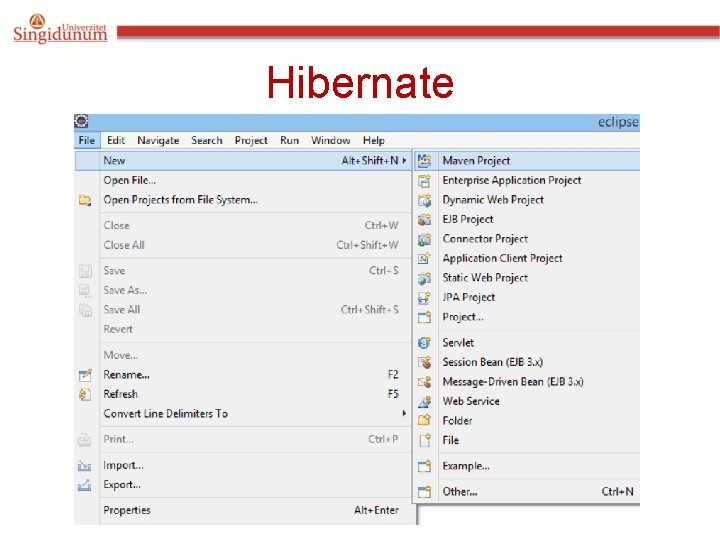Select Rename... menu entry
720x540 pixels.
tap(242, 375)
